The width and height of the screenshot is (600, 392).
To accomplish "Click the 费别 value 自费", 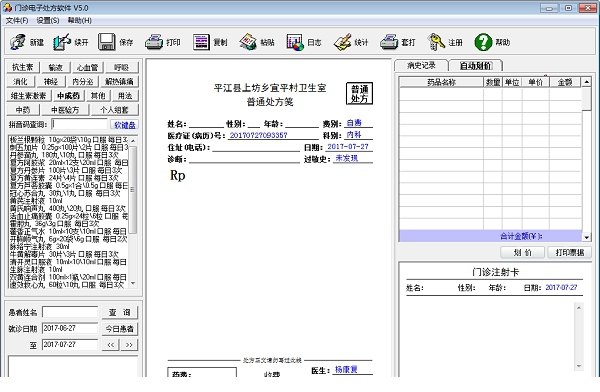I will click(x=354, y=123).
